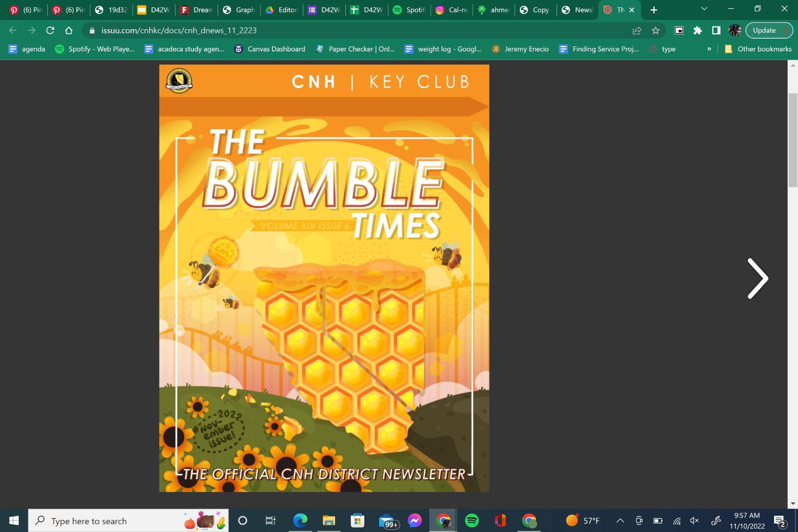The image size is (798, 532).
Task: Click the Update button in Chrome
Action: 764,30
